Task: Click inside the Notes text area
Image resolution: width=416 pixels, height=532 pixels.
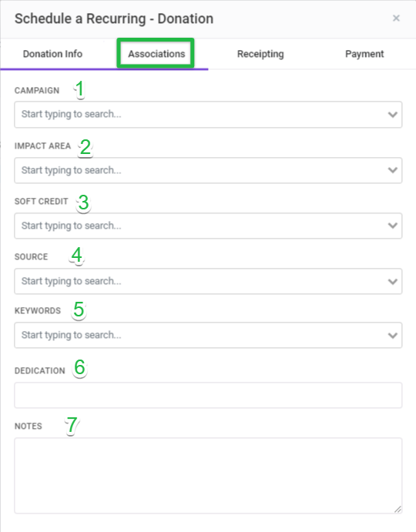Action: (x=208, y=476)
